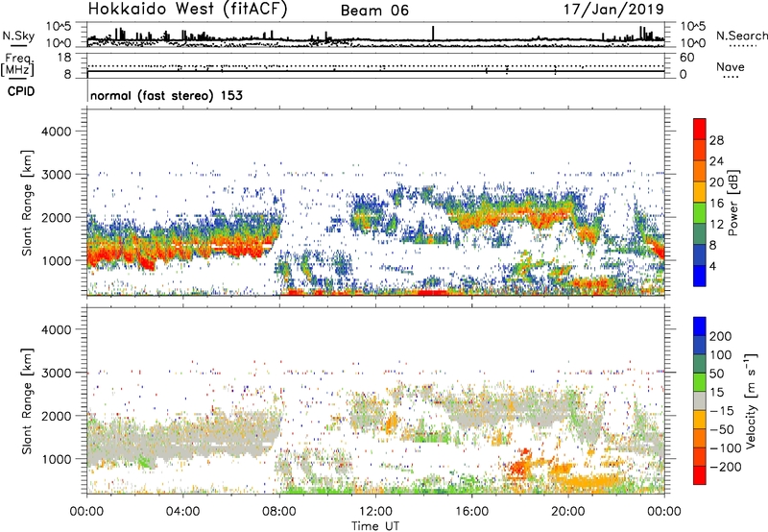Click the '100' label on Velocity colorbar
The height and width of the screenshot is (532, 768).
point(721,354)
